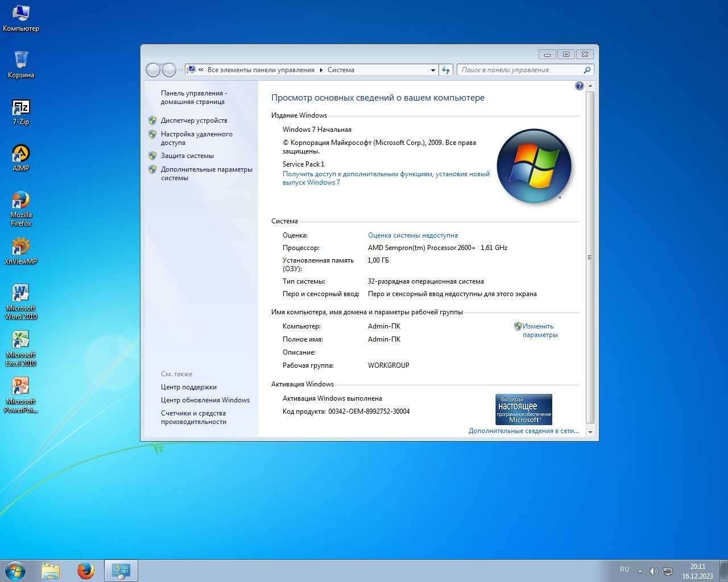The height and width of the screenshot is (582, 728).
Task: Open Центр обновления Windows link
Action: [x=205, y=400]
